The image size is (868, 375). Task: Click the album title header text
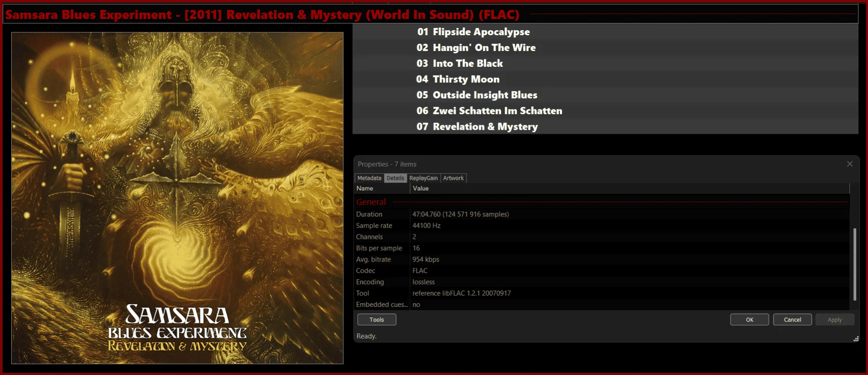[262, 14]
